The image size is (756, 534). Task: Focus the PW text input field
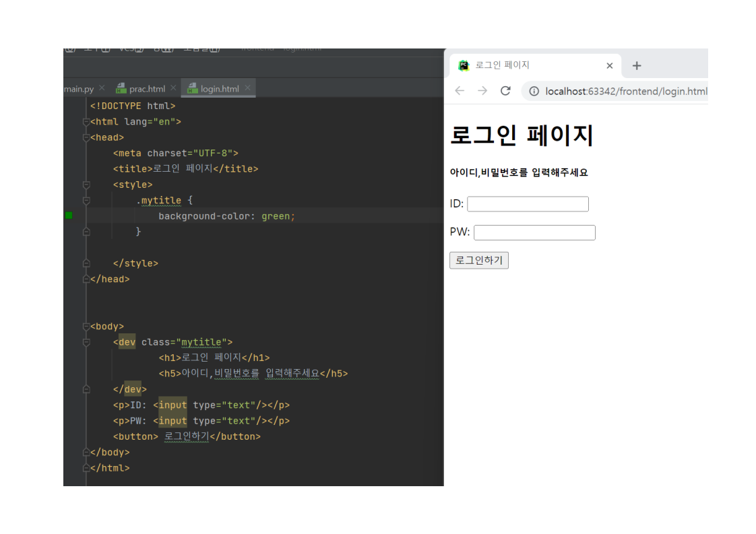(x=534, y=233)
